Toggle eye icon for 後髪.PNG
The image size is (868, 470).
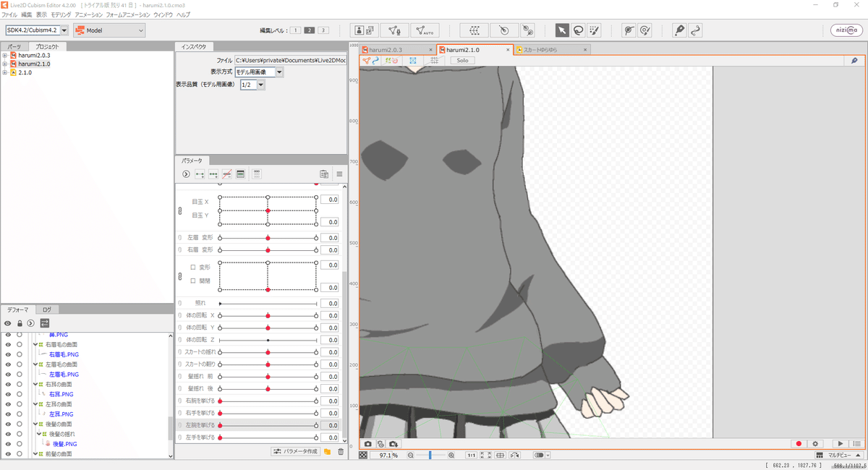click(8, 444)
